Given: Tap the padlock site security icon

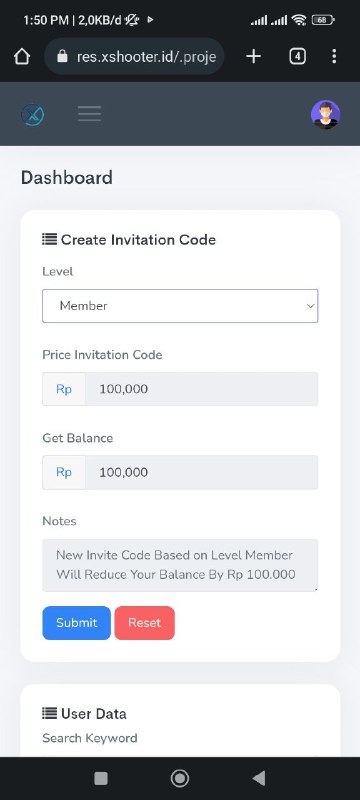Looking at the screenshot, I should pyautogui.click(x=62, y=56).
